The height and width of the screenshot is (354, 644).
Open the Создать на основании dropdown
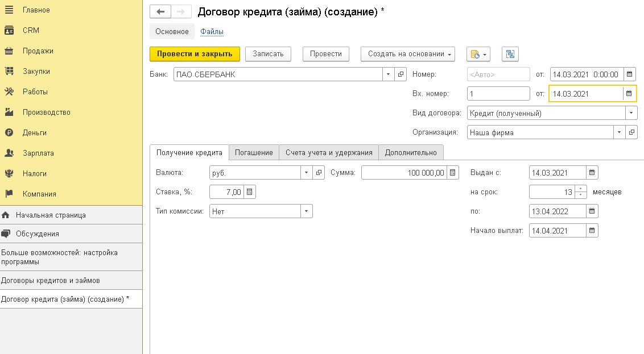(408, 54)
